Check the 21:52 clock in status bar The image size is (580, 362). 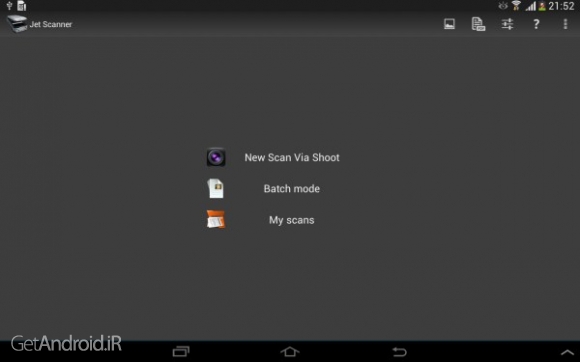(561, 6)
